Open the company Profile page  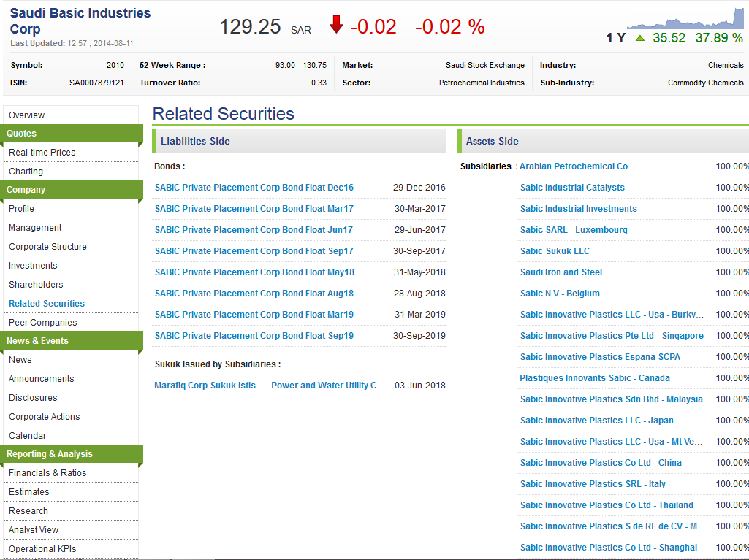[x=21, y=209]
